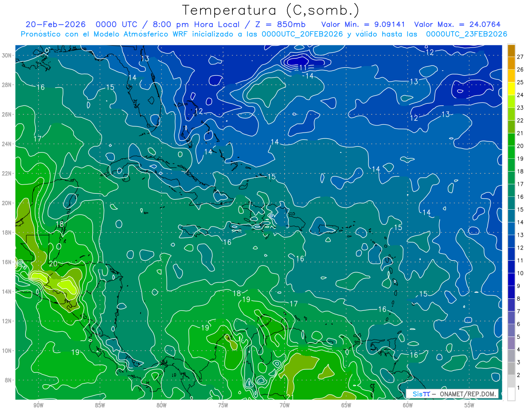The height and width of the screenshot is (411, 532).
Task: Click the contour label 11 on the map
Action: coord(303,68)
